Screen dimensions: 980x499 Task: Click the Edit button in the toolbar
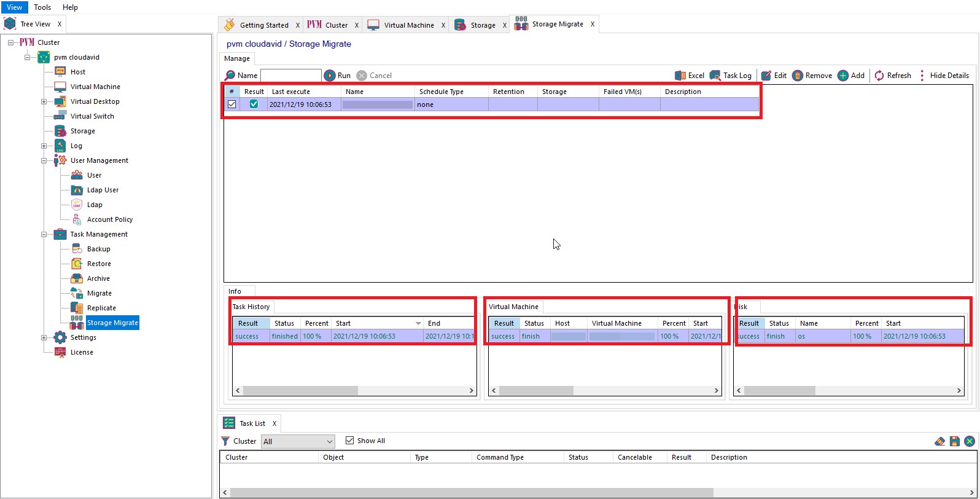[x=774, y=76]
